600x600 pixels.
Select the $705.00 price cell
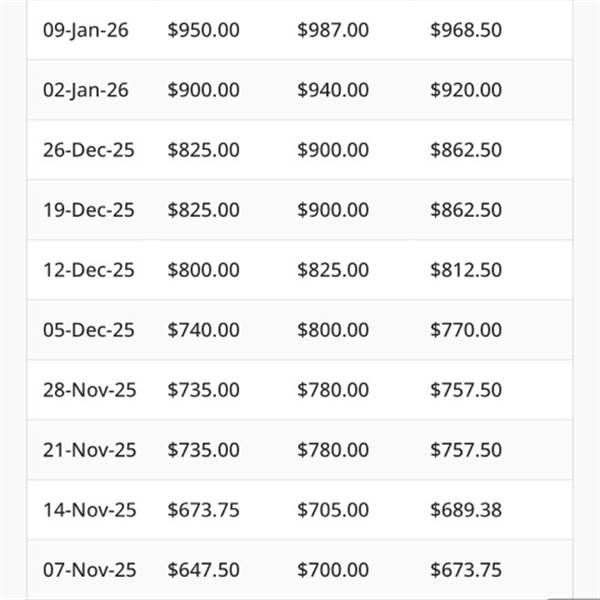(x=333, y=510)
